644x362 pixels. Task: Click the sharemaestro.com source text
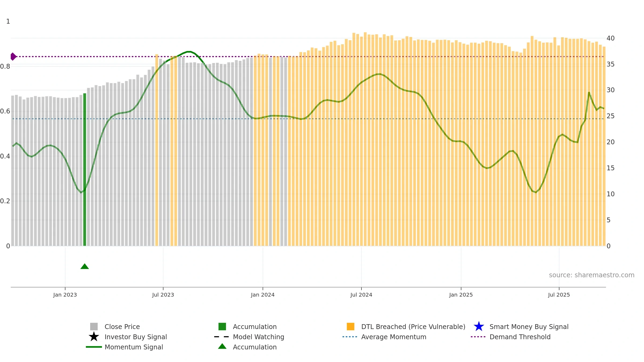[x=591, y=275]
